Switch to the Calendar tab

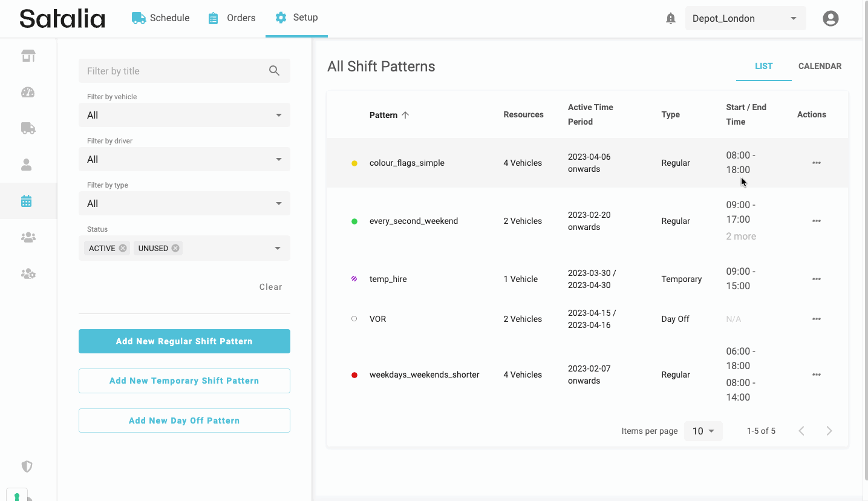820,66
